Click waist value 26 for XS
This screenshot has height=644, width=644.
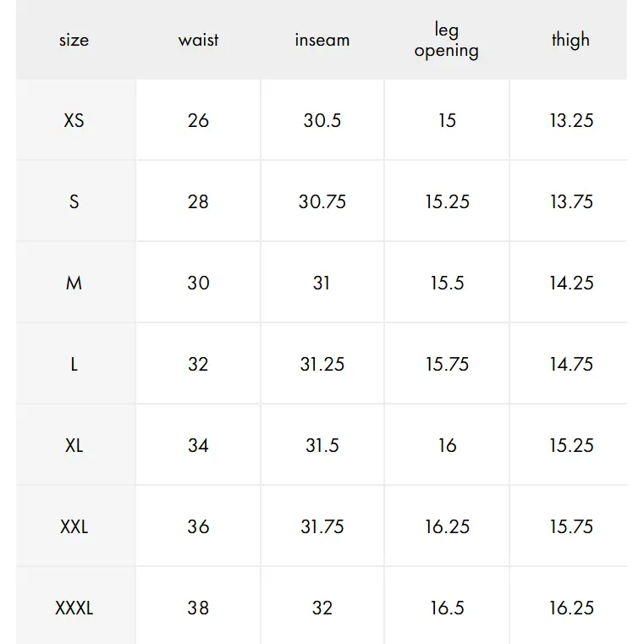[x=198, y=120]
